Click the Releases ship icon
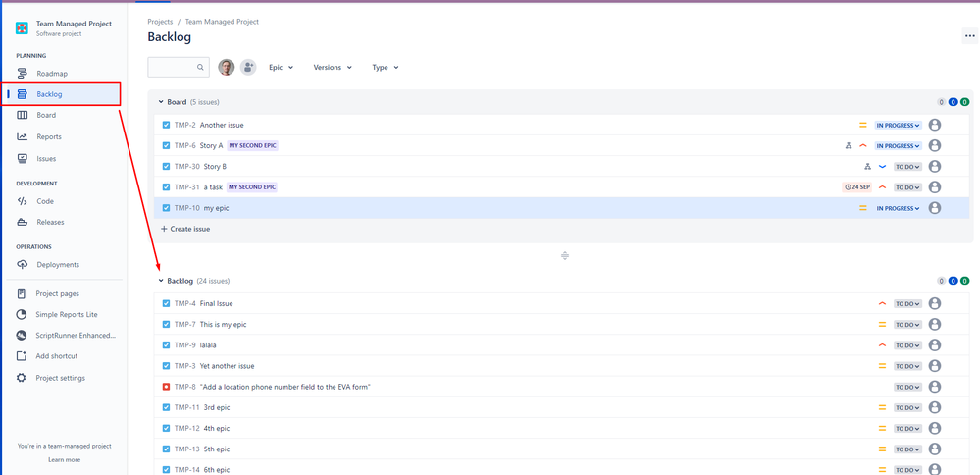980x475 pixels. (x=23, y=222)
